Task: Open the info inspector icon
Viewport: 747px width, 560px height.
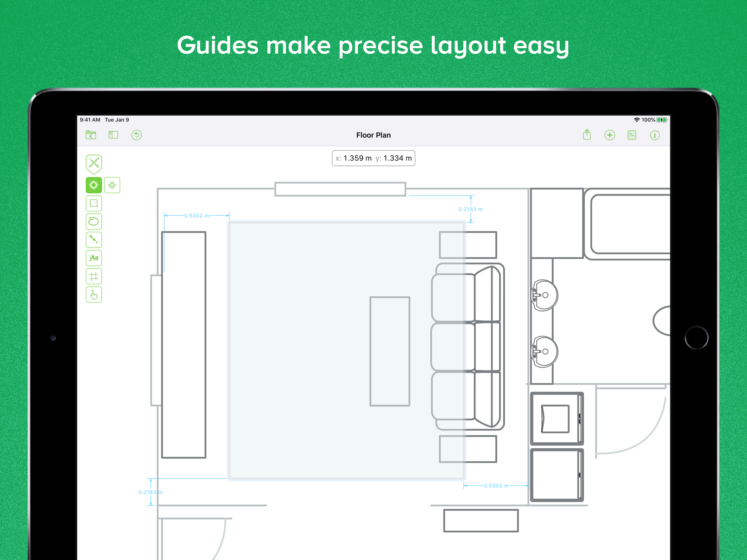Action: tap(655, 135)
